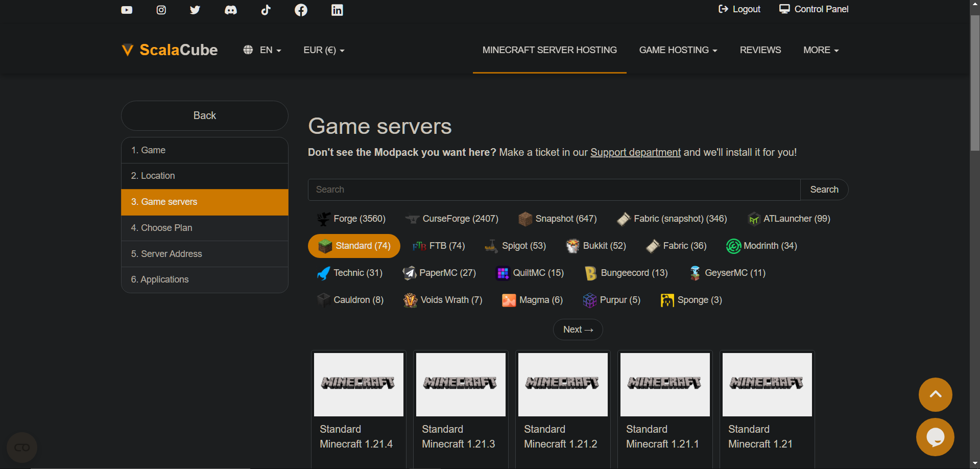Screen dimensions: 980x469
Task: Filter servers by Forge
Action: [351, 219]
